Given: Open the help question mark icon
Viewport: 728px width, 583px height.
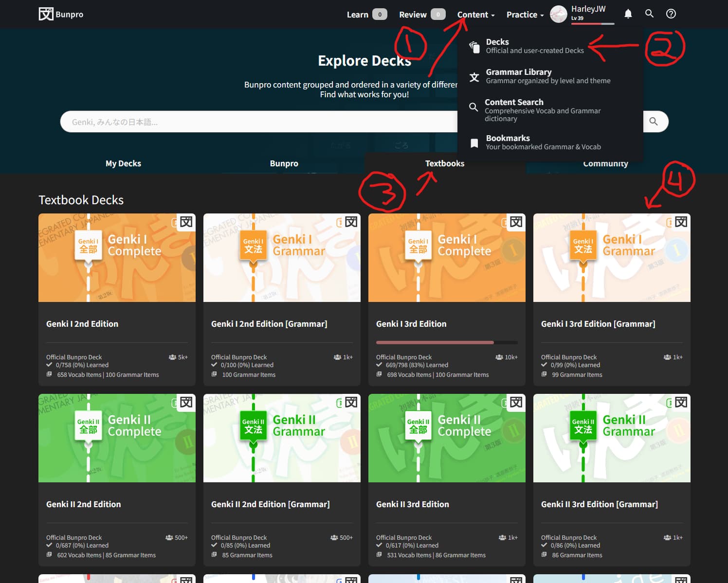Looking at the screenshot, I should 671,14.
